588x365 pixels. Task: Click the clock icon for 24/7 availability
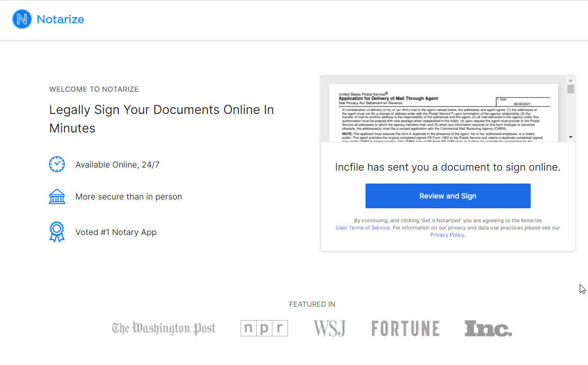click(57, 164)
